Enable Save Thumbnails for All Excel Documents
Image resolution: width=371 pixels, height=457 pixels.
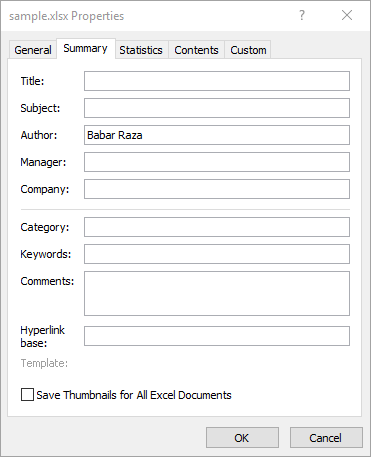click(27, 394)
